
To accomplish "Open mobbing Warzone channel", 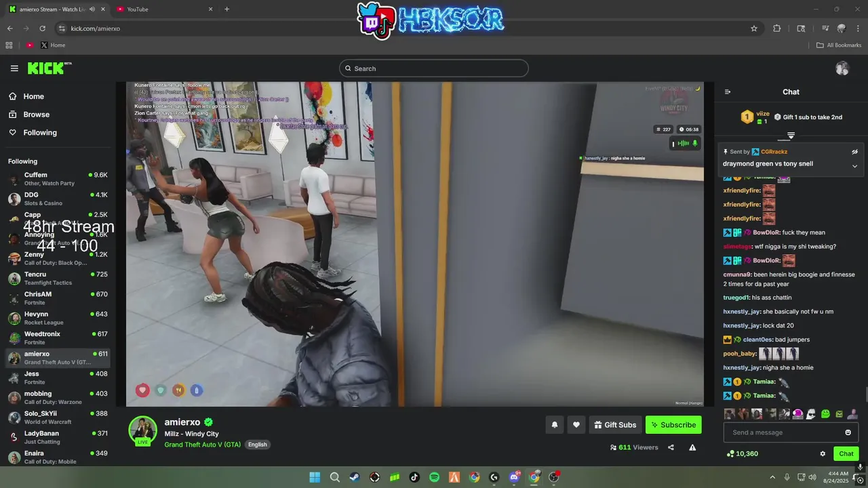I will pyautogui.click(x=58, y=397).
